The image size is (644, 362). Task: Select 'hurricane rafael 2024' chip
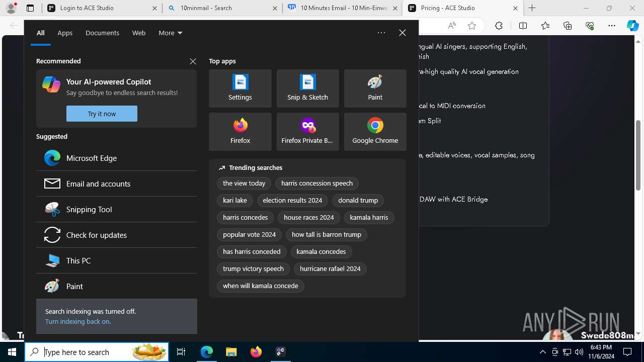point(330,269)
